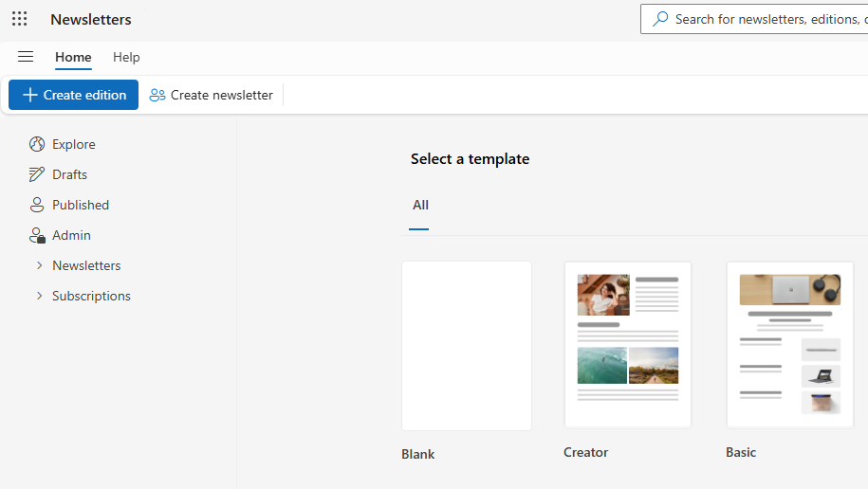Switch to the Home tab
The width and height of the screenshot is (868, 489).
pos(73,57)
